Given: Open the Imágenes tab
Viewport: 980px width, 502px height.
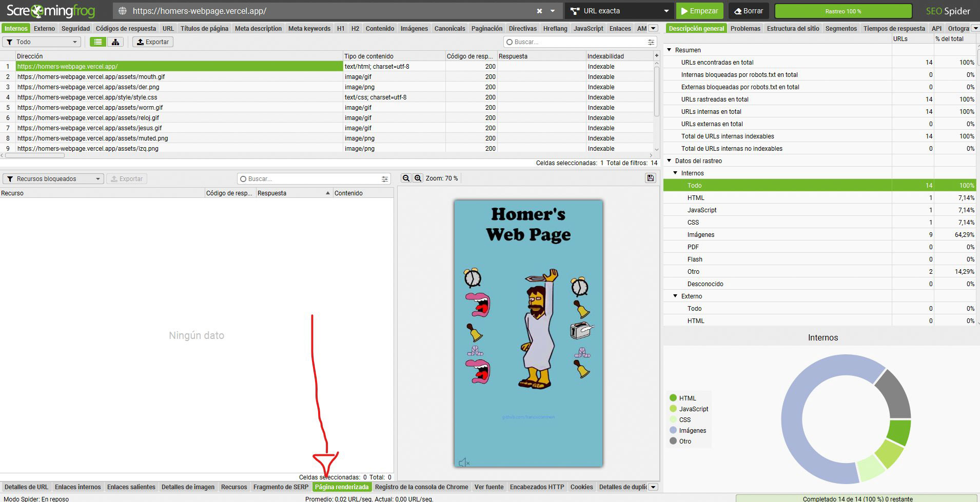Looking at the screenshot, I should [414, 28].
